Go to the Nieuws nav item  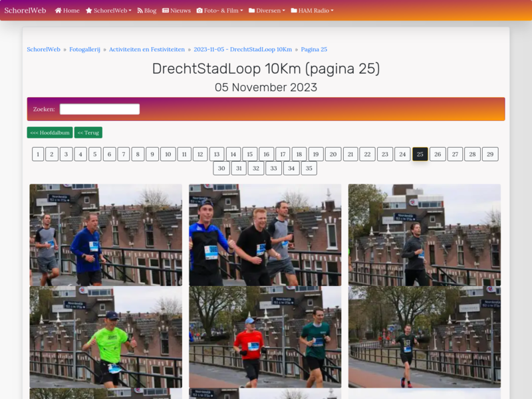coord(176,11)
